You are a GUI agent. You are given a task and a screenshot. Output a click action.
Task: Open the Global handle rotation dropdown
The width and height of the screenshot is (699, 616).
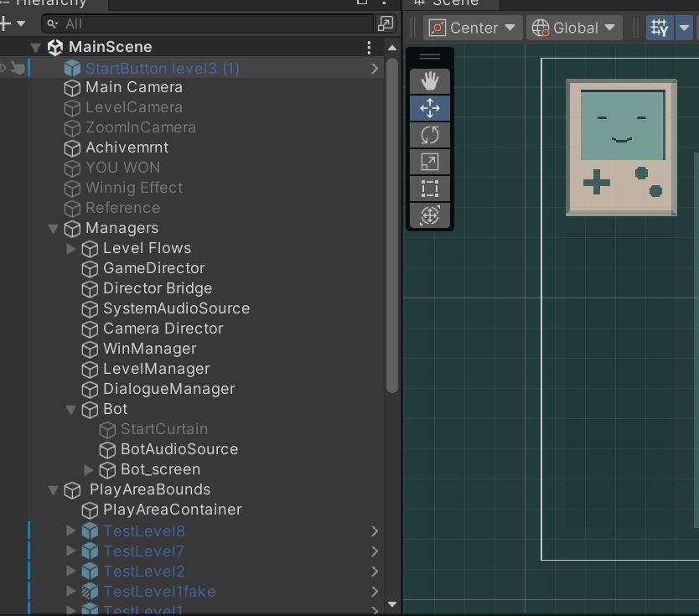[x=575, y=28]
